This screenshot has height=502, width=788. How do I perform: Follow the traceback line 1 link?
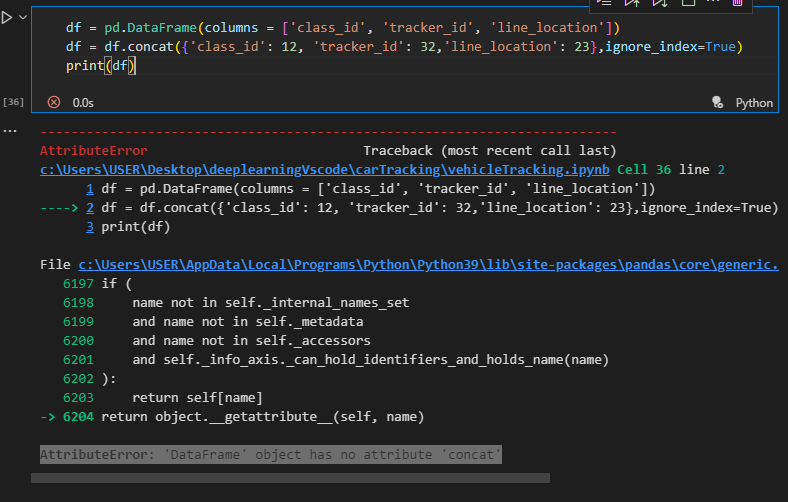(x=90, y=189)
